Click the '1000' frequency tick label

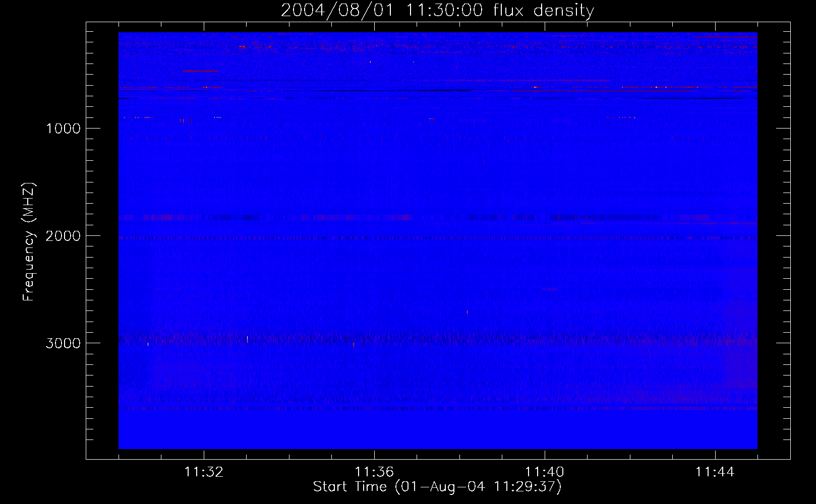coord(63,129)
